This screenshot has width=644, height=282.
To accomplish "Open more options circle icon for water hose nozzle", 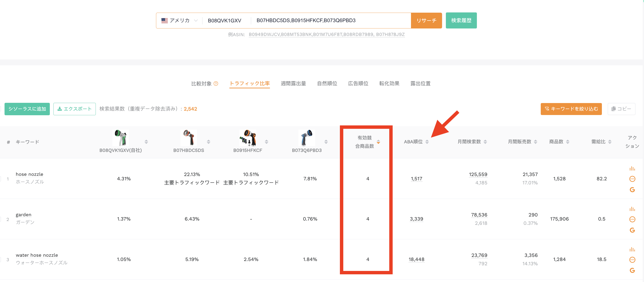I will [x=632, y=260].
